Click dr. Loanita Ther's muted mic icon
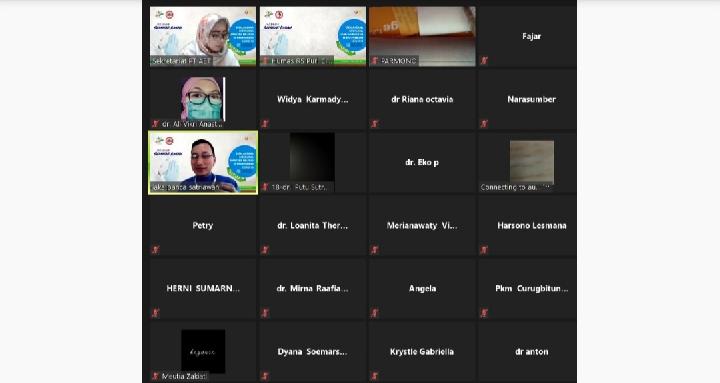The width and height of the screenshot is (720, 383). 265,250
